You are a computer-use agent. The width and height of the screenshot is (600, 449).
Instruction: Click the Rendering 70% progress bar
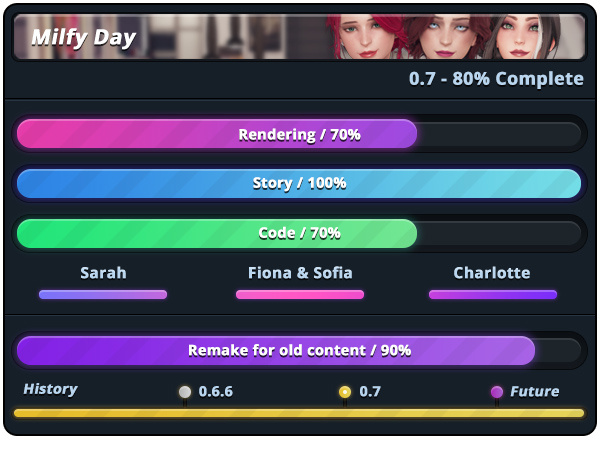click(x=299, y=134)
